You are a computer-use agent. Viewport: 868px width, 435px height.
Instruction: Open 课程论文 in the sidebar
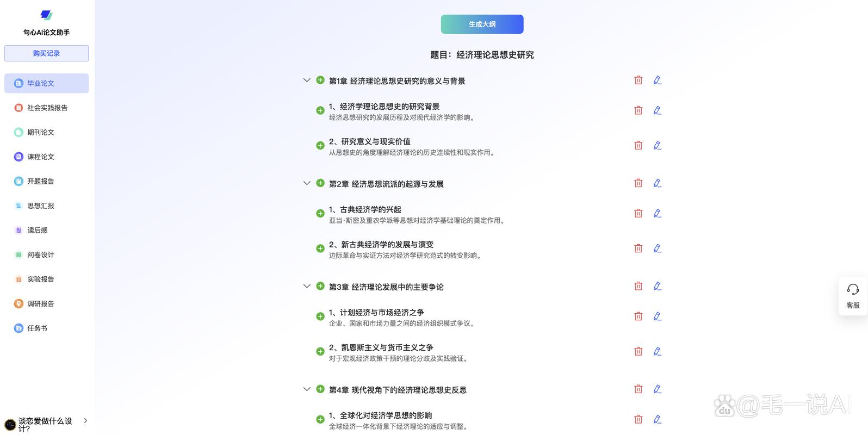click(x=46, y=157)
